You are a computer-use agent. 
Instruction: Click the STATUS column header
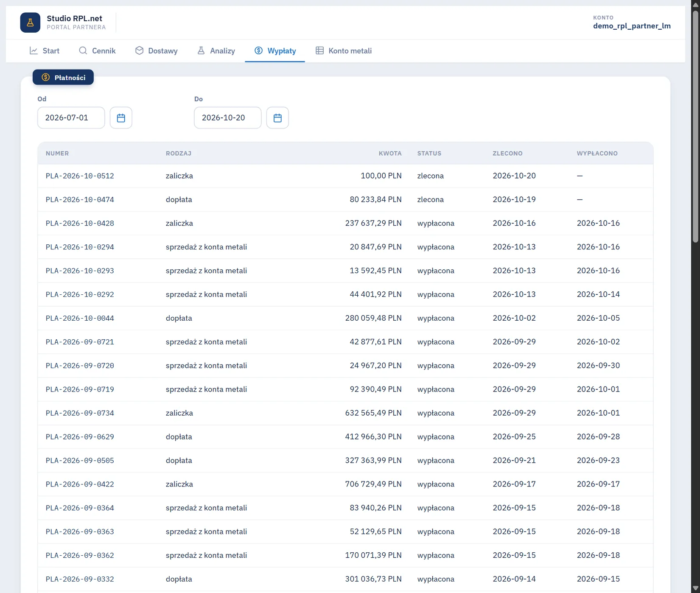click(429, 154)
